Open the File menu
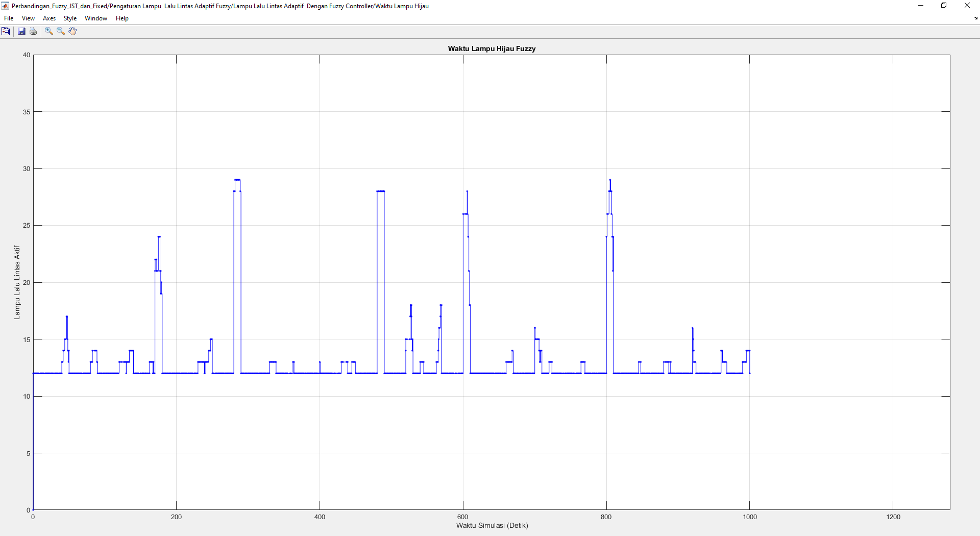The width and height of the screenshot is (980, 536). coord(9,18)
